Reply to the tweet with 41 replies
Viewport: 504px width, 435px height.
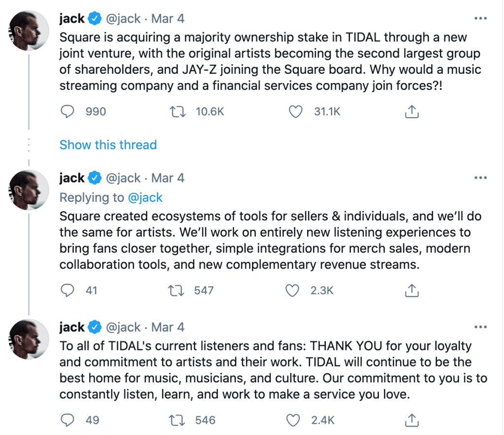[x=67, y=290]
